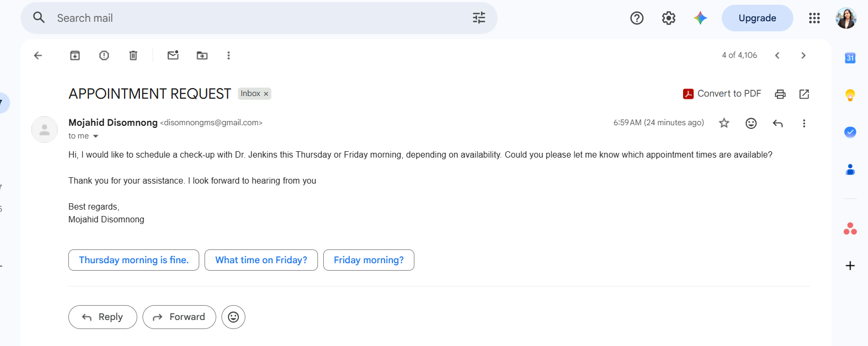Go to the newer conversation arrow
The width and height of the screenshot is (868, 346).
pyautogui.click(x=777, y=55)
